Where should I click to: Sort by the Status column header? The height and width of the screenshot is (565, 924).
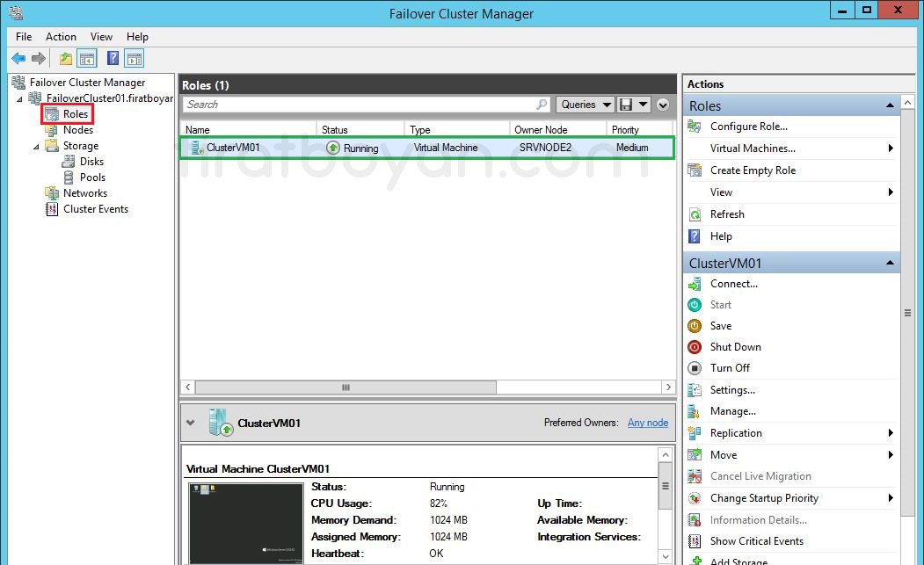[x=360, y=130]
